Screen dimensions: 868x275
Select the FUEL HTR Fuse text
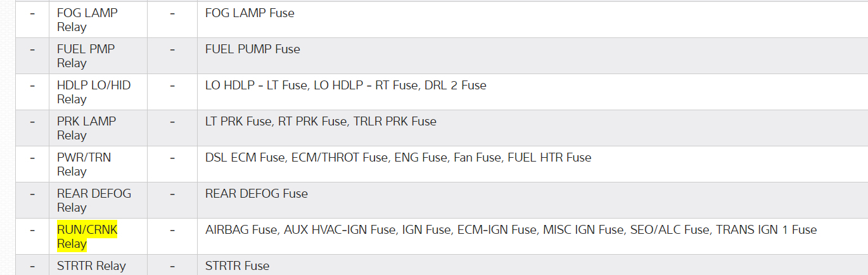[549, 157]
